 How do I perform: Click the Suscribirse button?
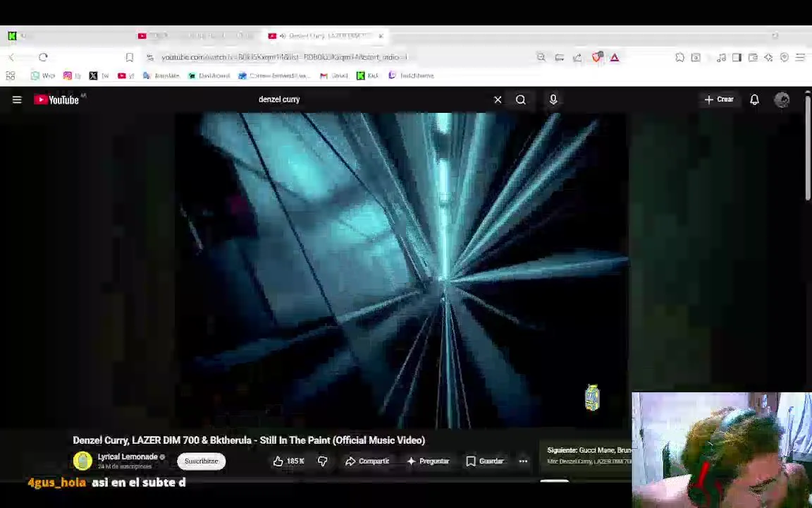(202, 461)
